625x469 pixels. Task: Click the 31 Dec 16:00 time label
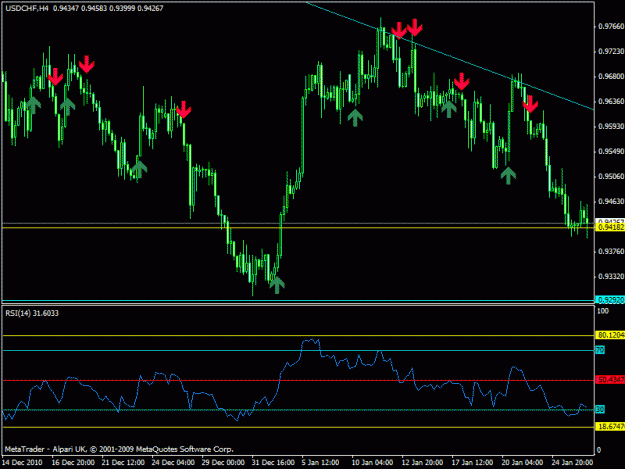273,463
